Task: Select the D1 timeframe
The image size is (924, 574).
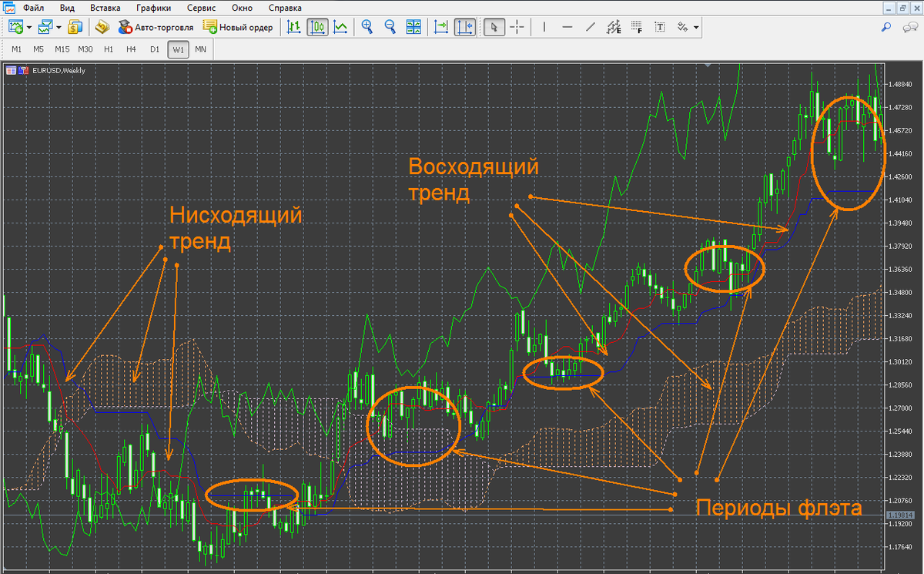Action: coord(155,49)
